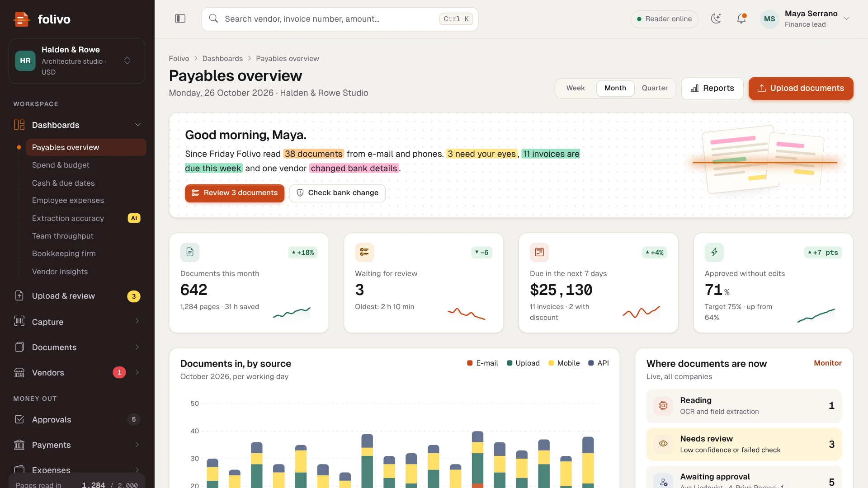Click the Reports button
Viewport: 868px width, 488px height.
pyautogui.click(x=712, y=88)
